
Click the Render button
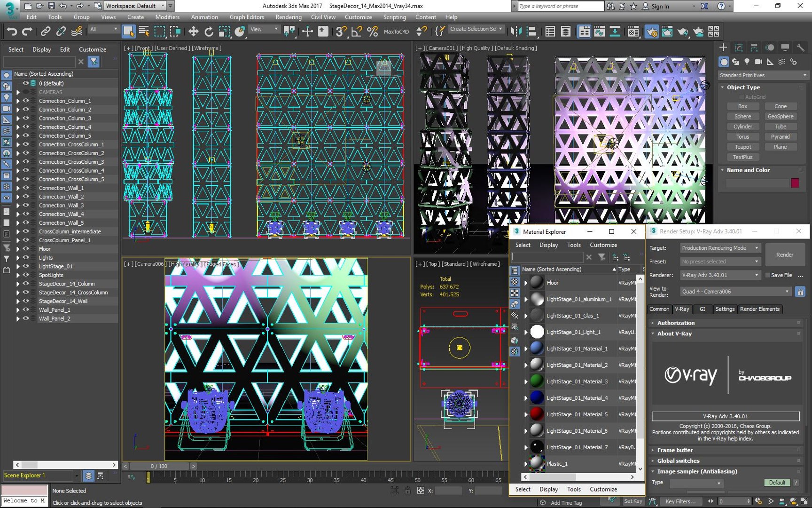[784, 255]
